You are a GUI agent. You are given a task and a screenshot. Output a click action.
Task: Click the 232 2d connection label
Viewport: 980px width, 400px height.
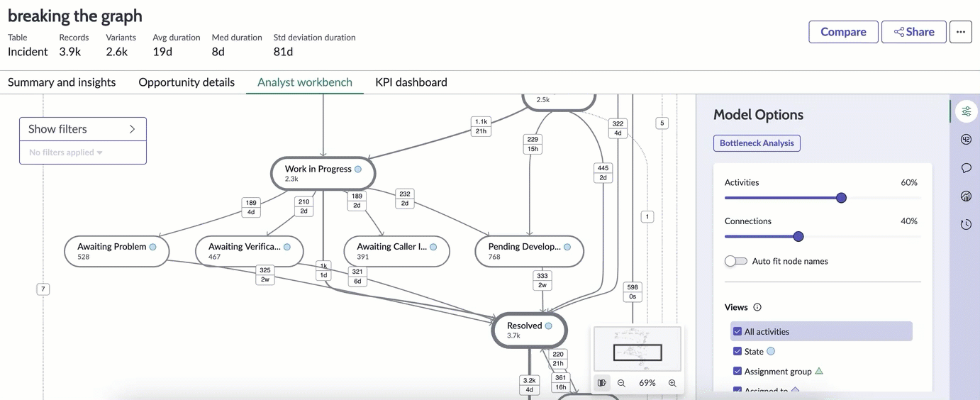point(405,198)
